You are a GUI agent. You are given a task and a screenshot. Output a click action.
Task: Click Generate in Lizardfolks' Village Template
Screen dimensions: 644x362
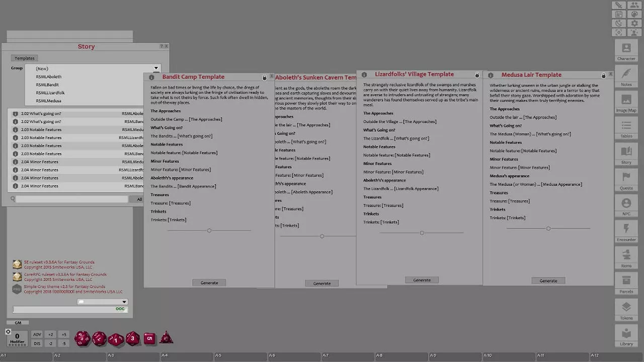click(422, 280)
